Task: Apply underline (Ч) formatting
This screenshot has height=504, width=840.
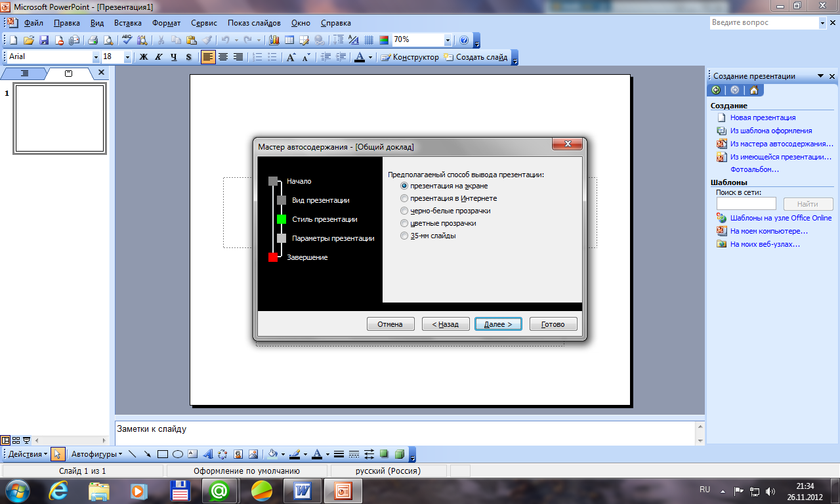Action: pos(174,57)
